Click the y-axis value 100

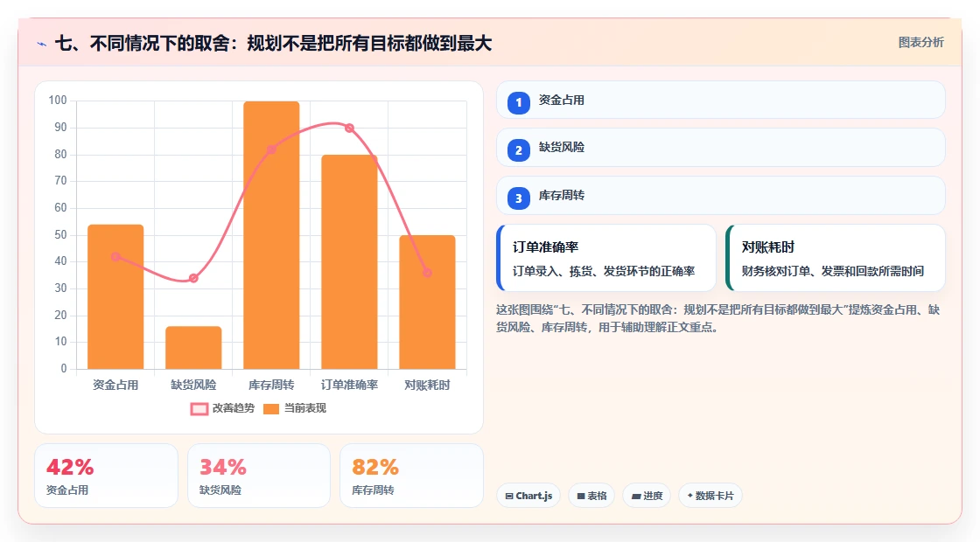(58, 101)
